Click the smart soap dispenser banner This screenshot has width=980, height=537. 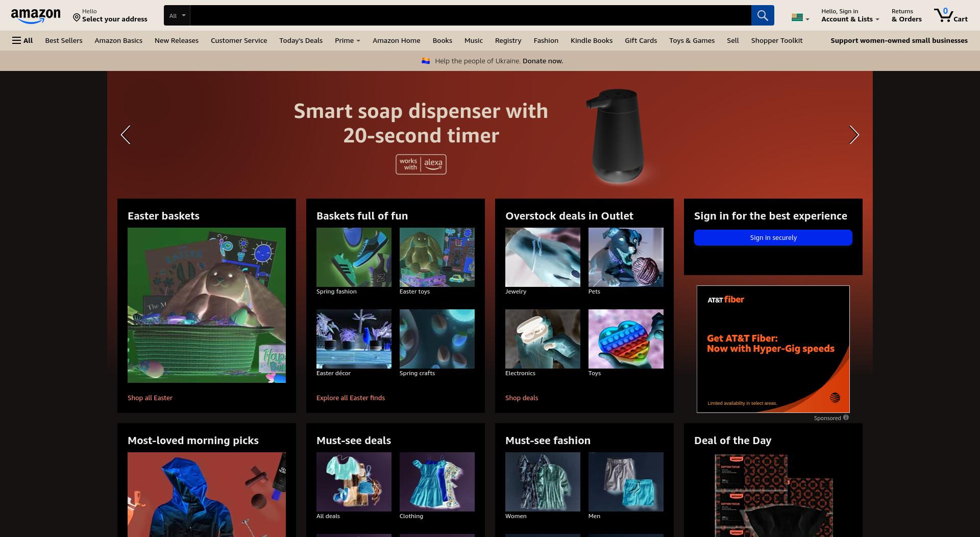point(490,135)
